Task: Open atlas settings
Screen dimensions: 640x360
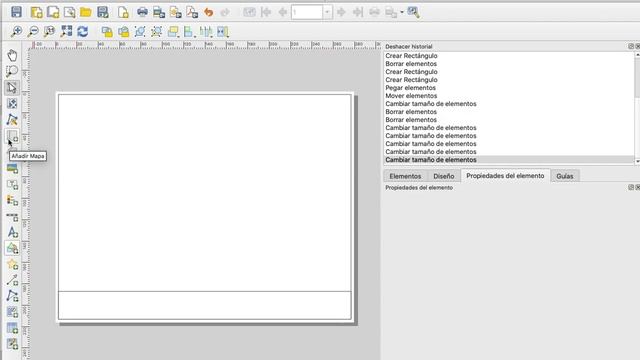Action: (413, 12)
